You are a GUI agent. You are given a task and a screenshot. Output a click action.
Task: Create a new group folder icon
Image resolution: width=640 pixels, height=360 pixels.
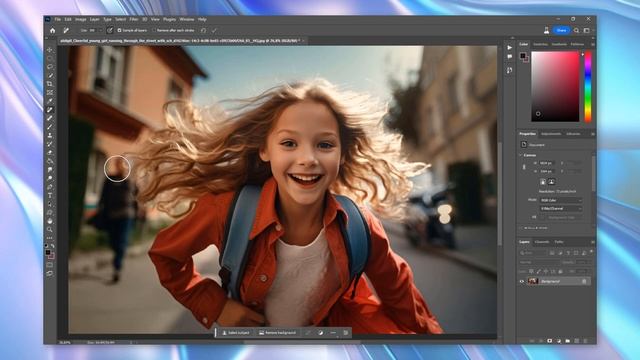point(568,341)
